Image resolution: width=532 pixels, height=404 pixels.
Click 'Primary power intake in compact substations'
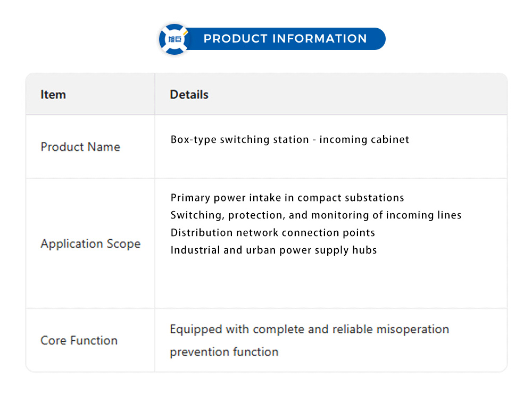[287, 198]
